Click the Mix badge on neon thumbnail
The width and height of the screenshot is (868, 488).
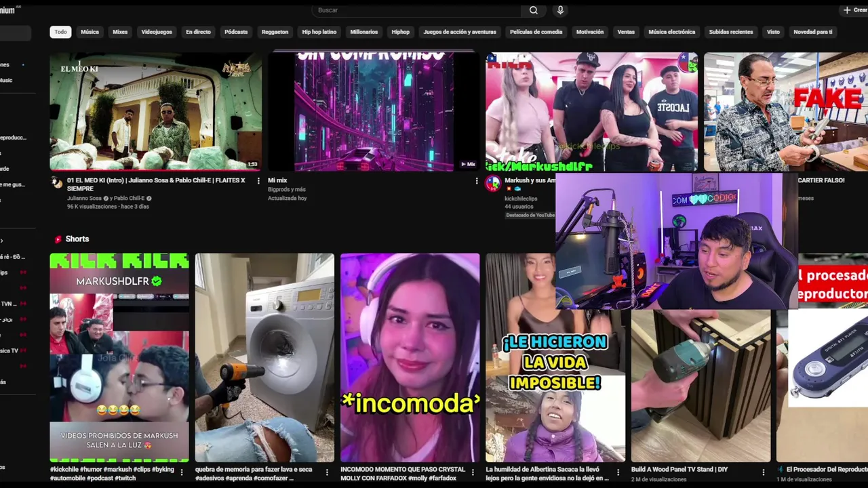click(469, 164)
